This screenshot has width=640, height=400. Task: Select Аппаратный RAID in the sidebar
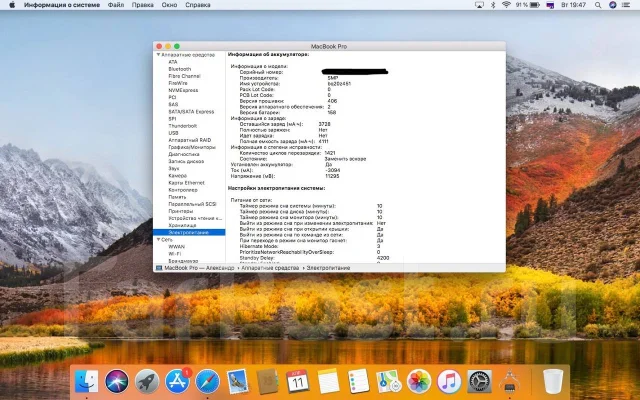coord(190,140)
